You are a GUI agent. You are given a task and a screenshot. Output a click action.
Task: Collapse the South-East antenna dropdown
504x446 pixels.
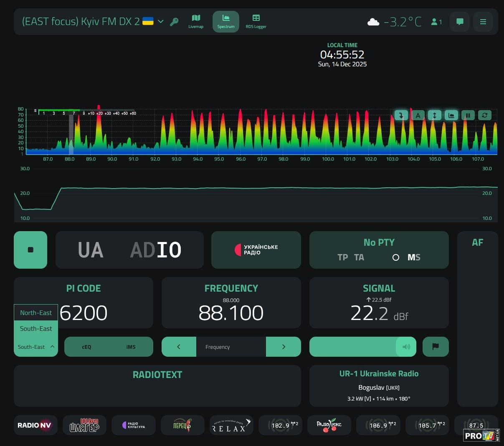coord(36,347)
